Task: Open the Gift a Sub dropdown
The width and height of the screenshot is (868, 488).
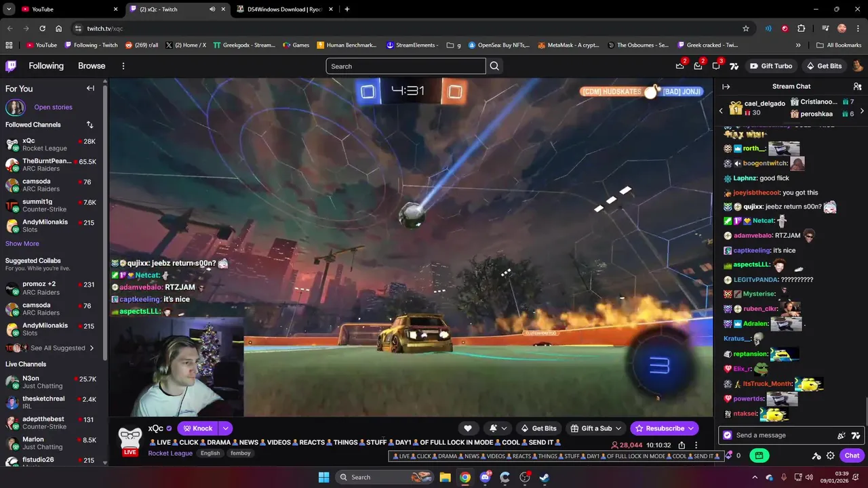Action: point(596,428)
